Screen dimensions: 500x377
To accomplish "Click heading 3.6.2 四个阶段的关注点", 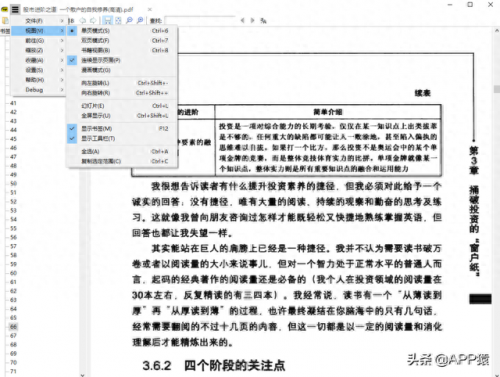I will (214, 366).
